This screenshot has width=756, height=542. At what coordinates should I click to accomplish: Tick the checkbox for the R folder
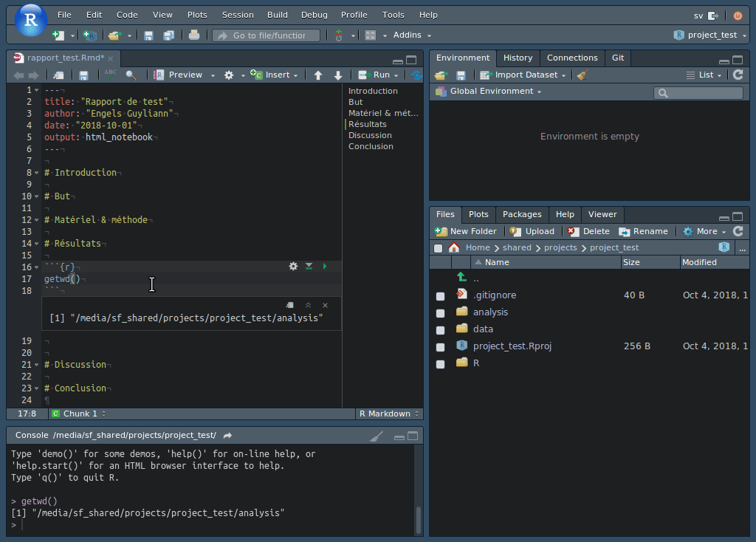click(x=440, y=363)
